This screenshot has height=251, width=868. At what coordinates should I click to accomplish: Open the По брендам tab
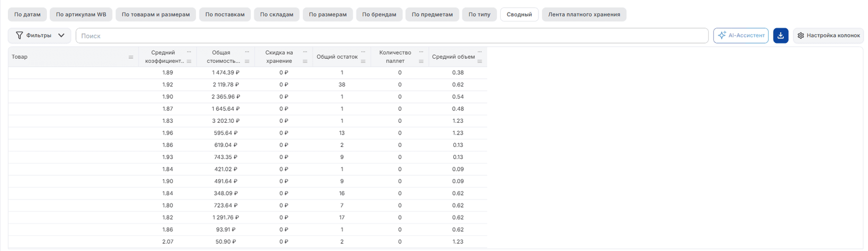tap(379, 15)
